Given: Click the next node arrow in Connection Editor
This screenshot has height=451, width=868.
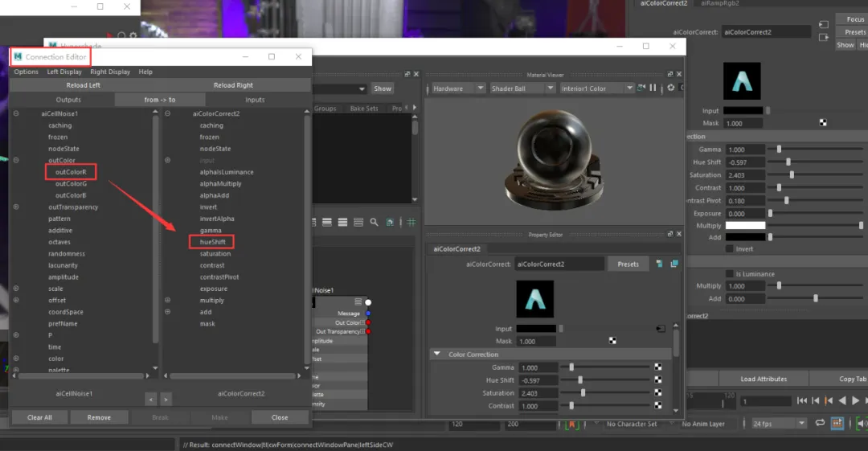Looking at the screenshot, I should (166, 399).
